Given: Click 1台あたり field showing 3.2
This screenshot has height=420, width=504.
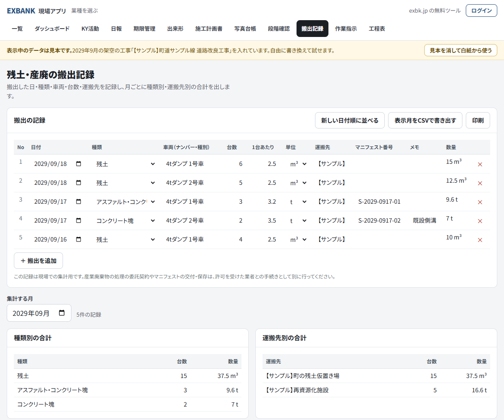Looking at the screenshot, I should coord(265,202).
